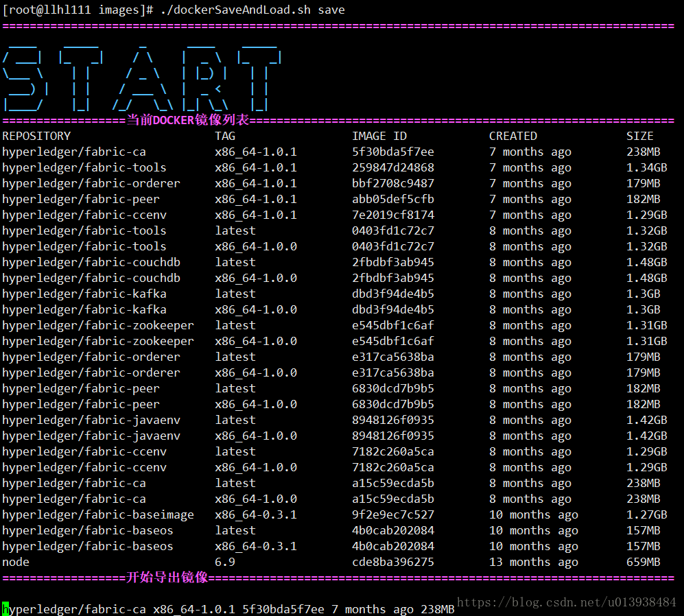Click image ID abb05def5cfb
Viewport: 684px width, 616px height.
[x=392, y=199]
